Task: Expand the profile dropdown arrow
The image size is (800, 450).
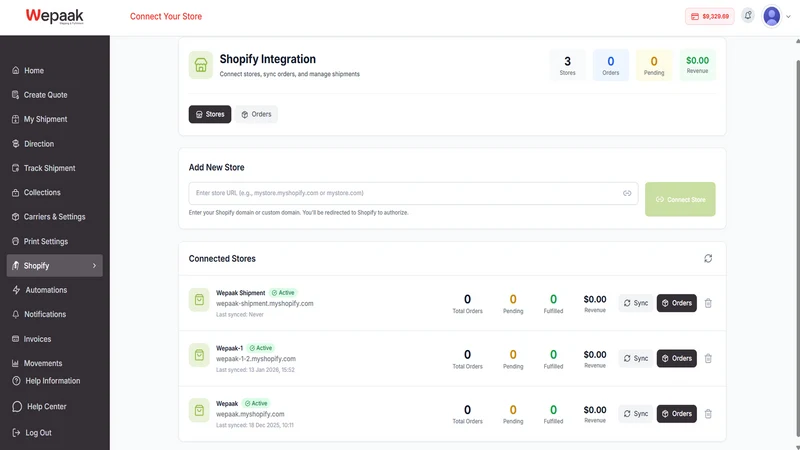Action: tap(788, 16)
